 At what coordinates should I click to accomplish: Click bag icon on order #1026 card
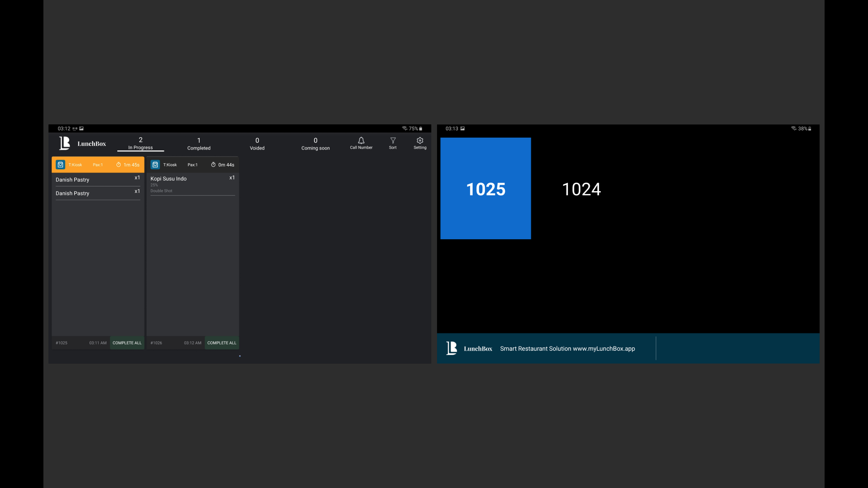point(155,165)
